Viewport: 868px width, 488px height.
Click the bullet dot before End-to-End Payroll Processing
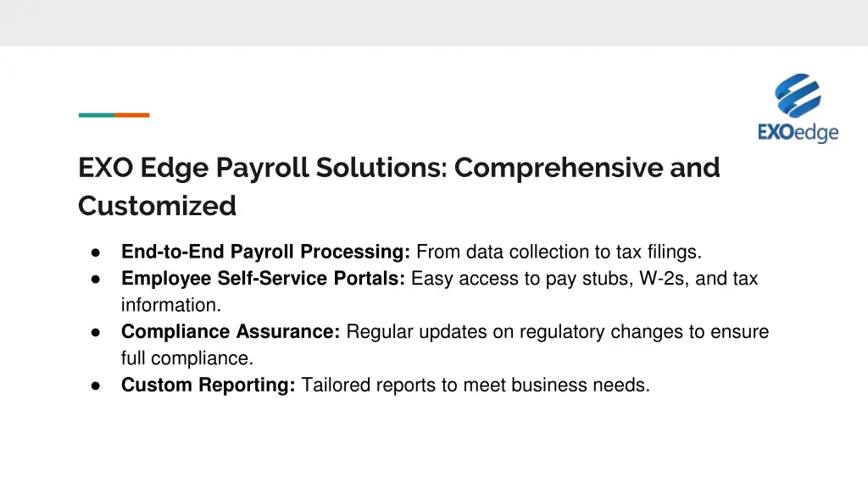tap(97, 252)
